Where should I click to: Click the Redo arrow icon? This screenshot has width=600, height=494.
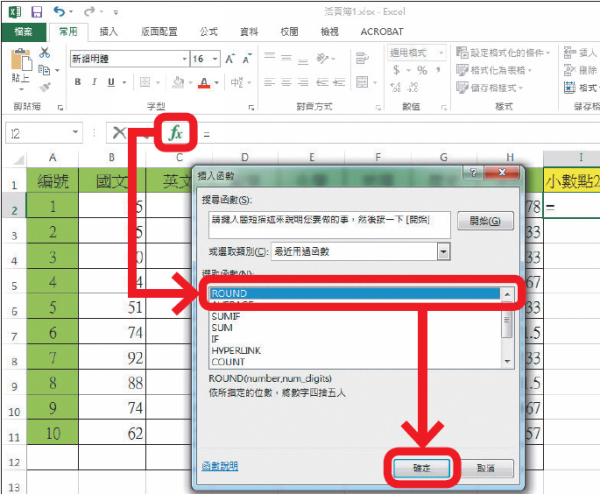[x=89, y=12]
